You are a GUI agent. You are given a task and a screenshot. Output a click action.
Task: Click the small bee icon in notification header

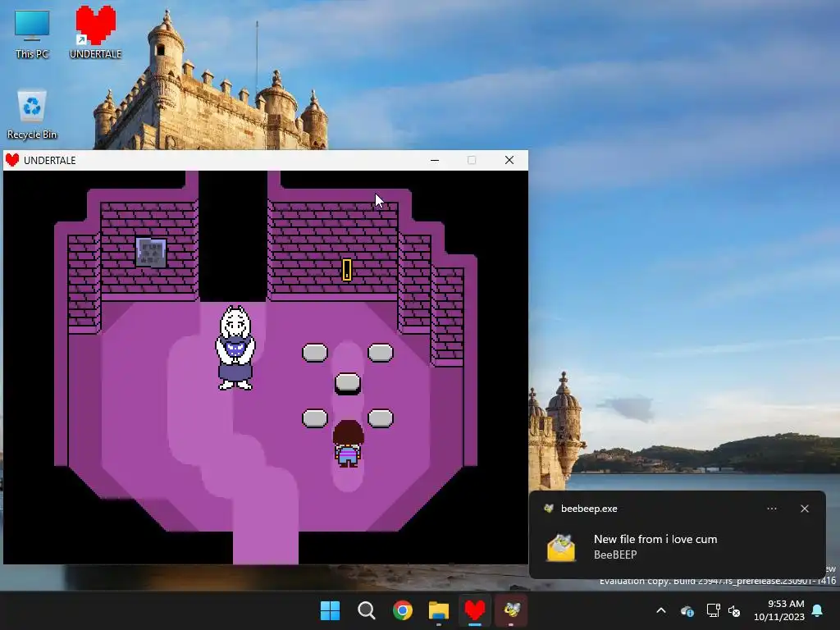(x=548, y=509)
